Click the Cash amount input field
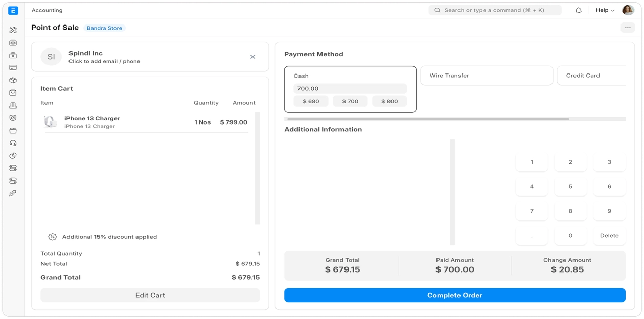 350,88
